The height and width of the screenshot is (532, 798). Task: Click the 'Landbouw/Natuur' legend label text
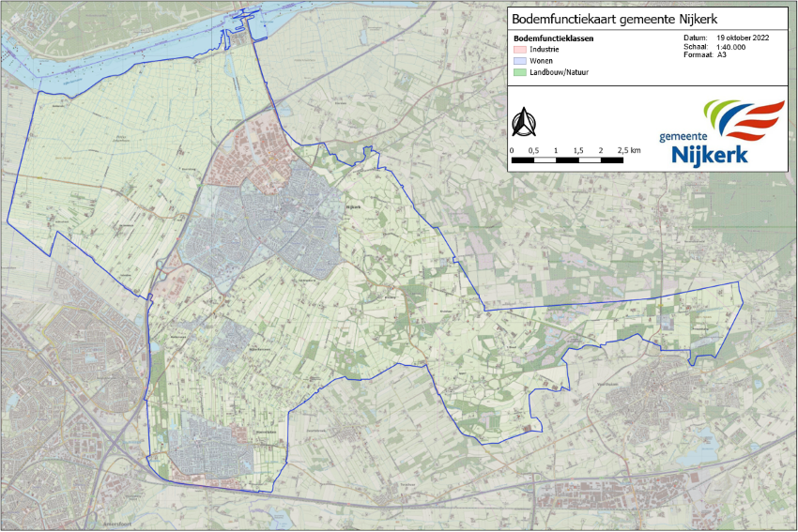point(559,71)
